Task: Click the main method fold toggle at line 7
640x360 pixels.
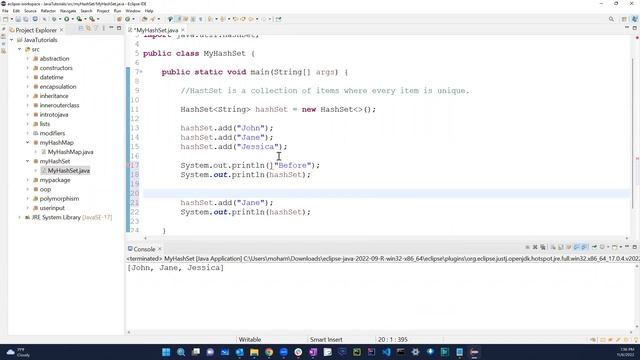Action: tap(141, 72)
